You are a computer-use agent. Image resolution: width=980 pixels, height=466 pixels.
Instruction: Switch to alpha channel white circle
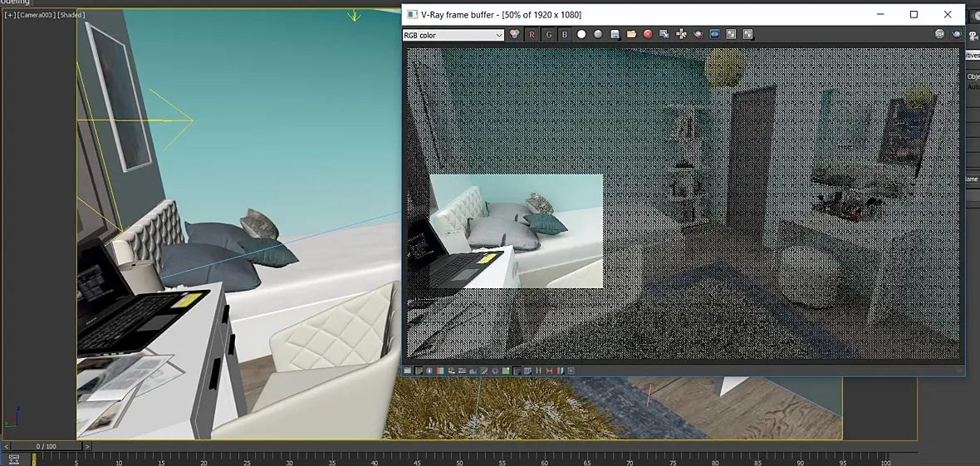pyautogui.click(x=581, y=35)
